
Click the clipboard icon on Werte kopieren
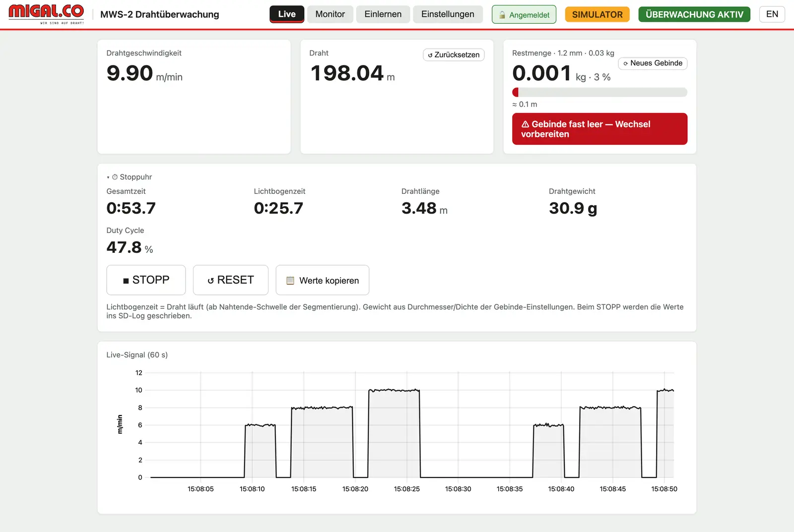(290, 281)
